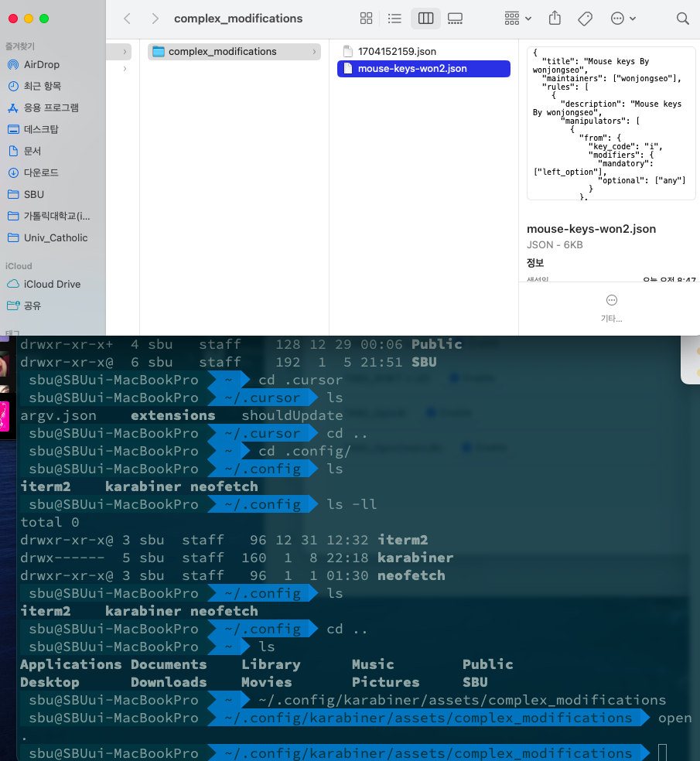Click the 기타... button in preview pane
Image resolution: width=700 pixels, height=761 pixels.
tap(611, 307)
